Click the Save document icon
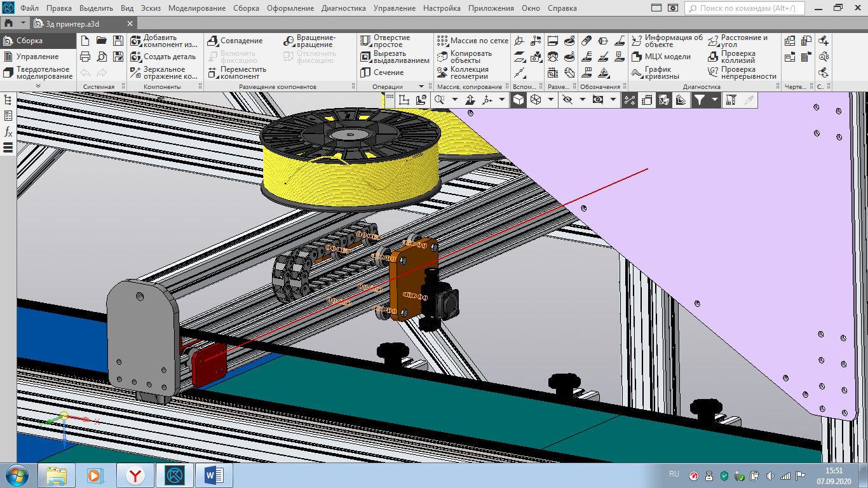The width and height of the screenshot is (868, 488). point(118,41)
